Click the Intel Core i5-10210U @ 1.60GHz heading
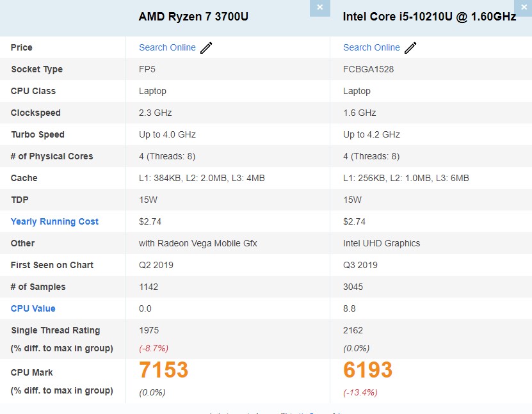 (x=430, y=17)
